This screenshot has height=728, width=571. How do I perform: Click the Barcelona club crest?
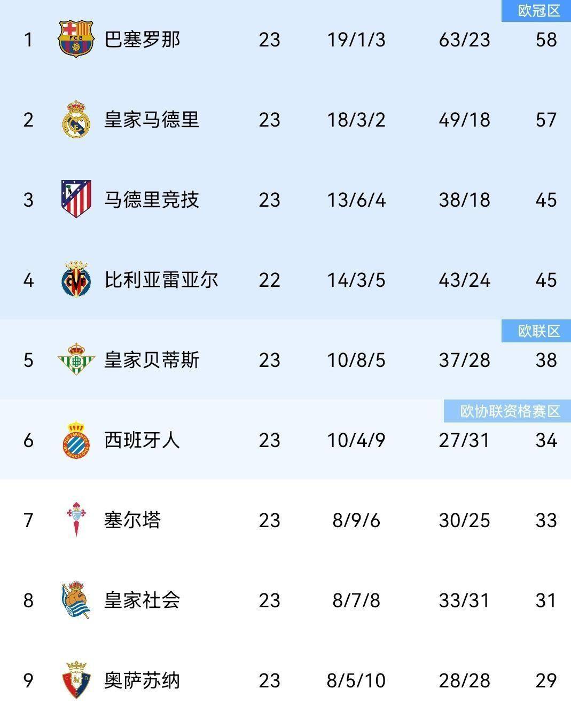[76, 39]
